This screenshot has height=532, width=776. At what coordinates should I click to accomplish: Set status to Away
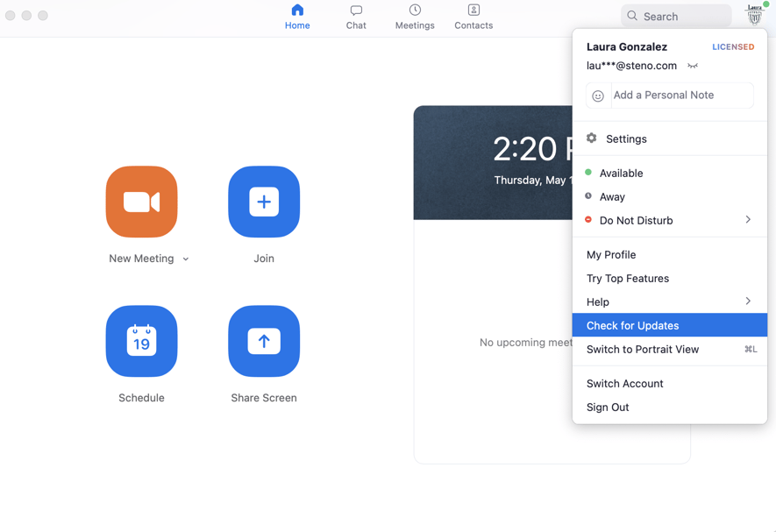[612, 196]
